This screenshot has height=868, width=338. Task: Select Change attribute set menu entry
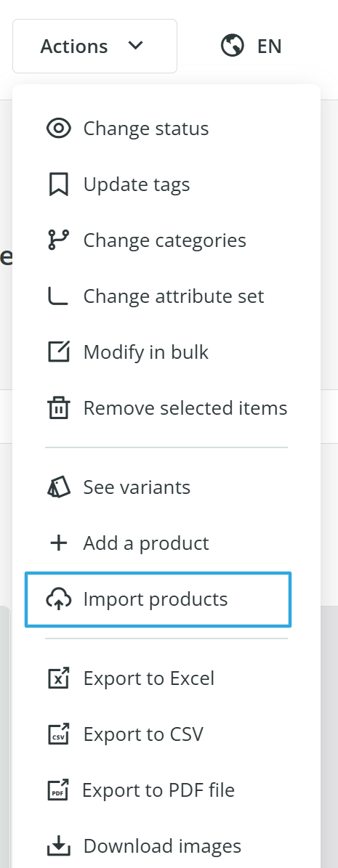pyautogui.click(x=166, y=296)
